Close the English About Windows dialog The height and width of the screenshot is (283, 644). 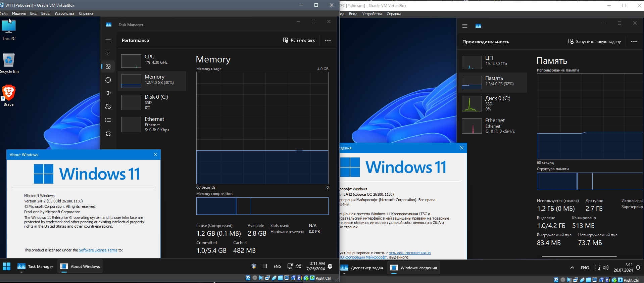point(155,154)
